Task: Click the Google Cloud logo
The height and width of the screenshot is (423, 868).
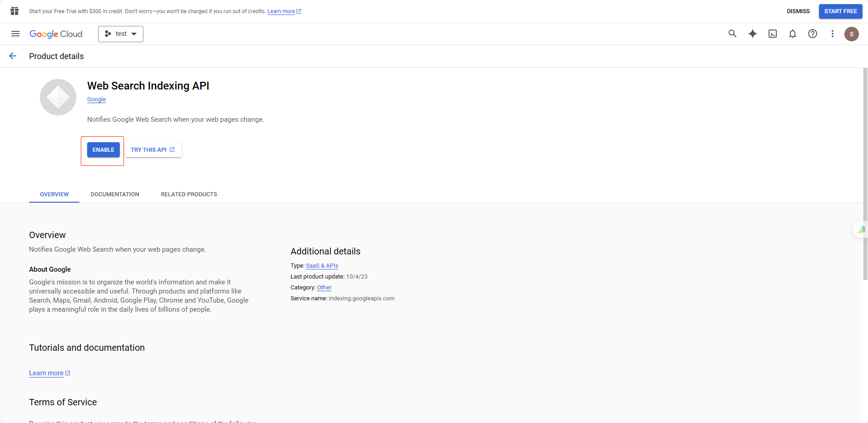Action: pos(56,34)
